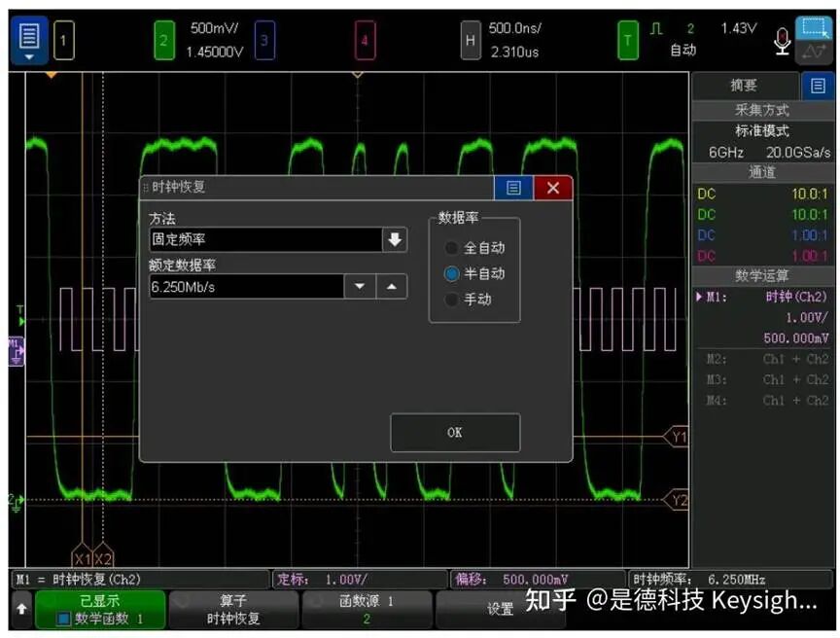This screenshot has width=840, height=638.
Task: Click the 6.250Mb/s data rate field
Action: point(246,287)
